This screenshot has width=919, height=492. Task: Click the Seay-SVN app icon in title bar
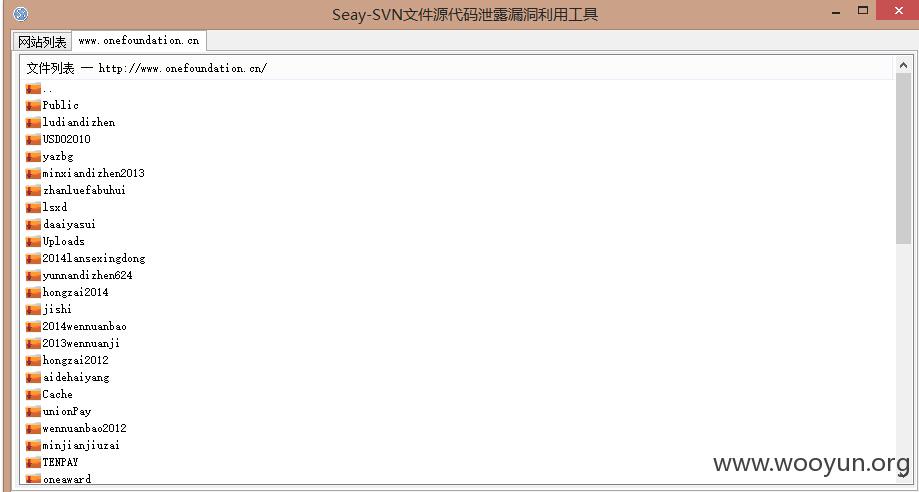(21, 13)
